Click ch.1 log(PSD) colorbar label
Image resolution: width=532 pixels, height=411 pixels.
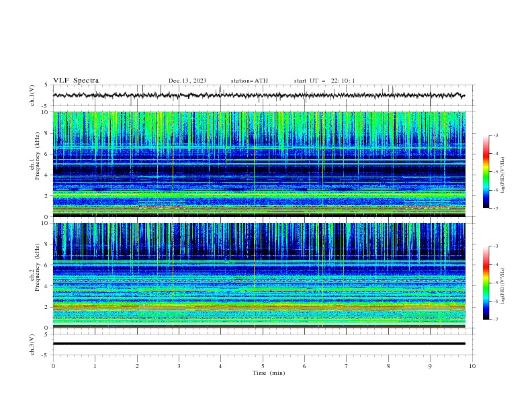point(503,175)
